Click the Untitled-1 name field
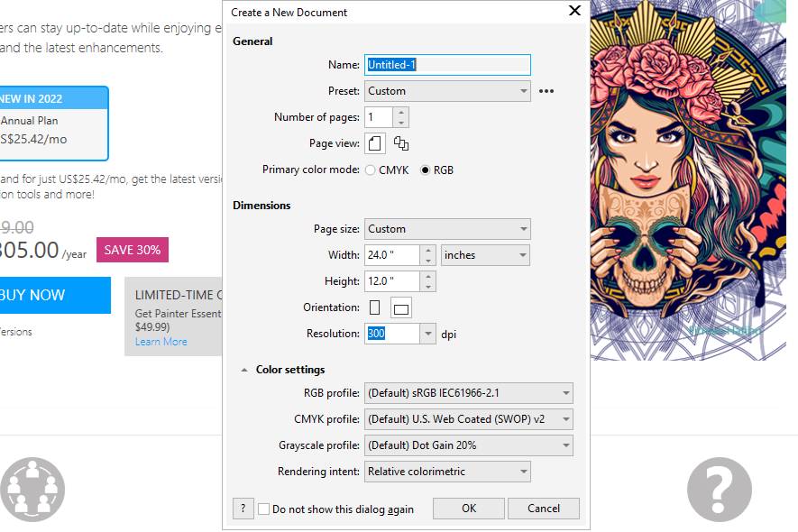Image resolution: width=798 pixels, height=532 pixels. (447, 64)
